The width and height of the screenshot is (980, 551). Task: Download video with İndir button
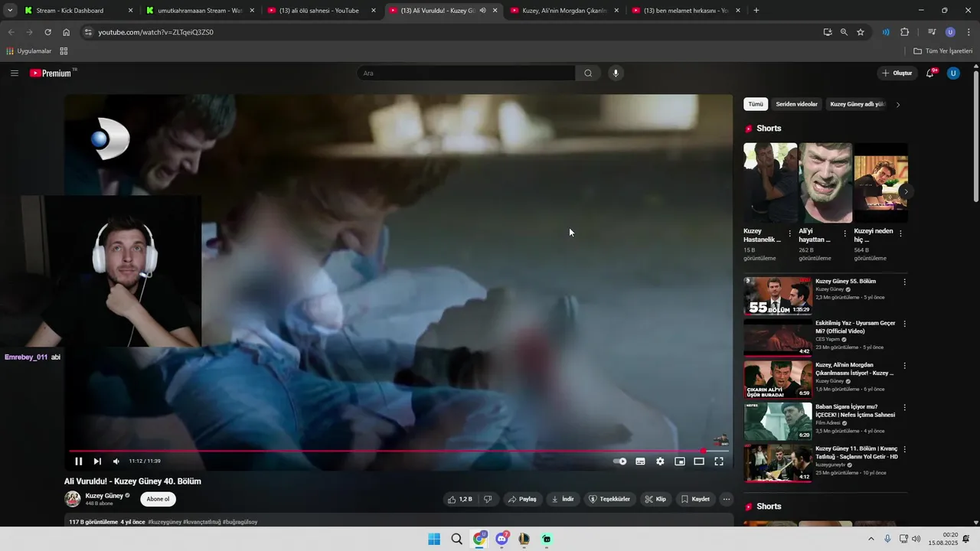click(563, 499)
